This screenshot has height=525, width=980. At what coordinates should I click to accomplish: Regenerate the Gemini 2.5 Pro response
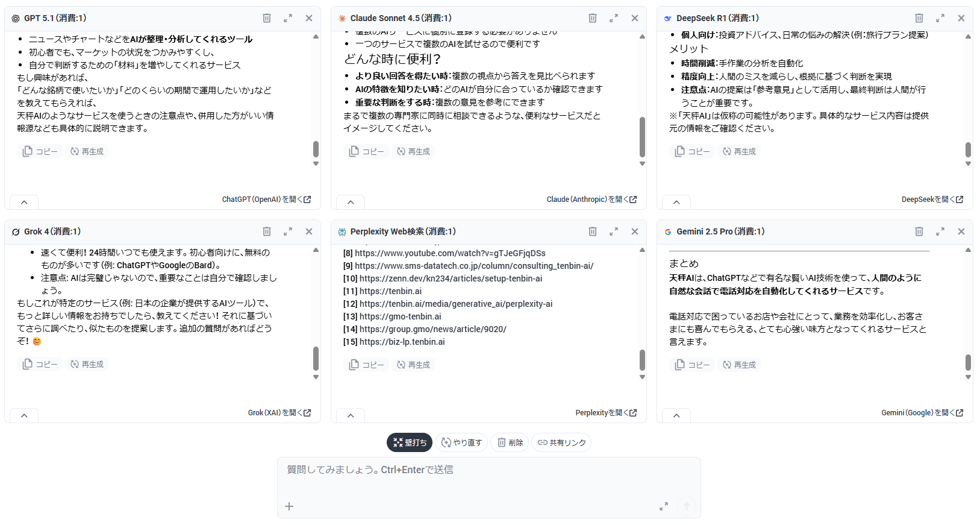(740, 365)
